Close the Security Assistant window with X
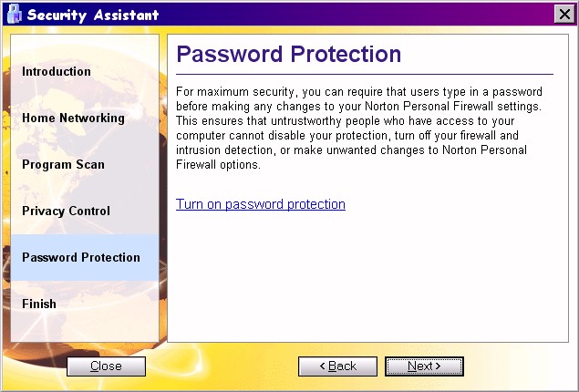This screenshot has height=392, width=579. (564, 15)
